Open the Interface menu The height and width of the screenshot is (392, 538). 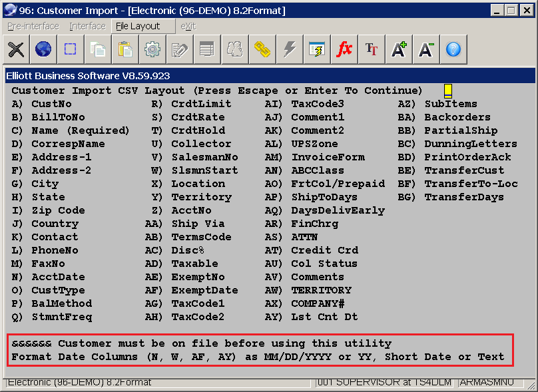point(87,26)
